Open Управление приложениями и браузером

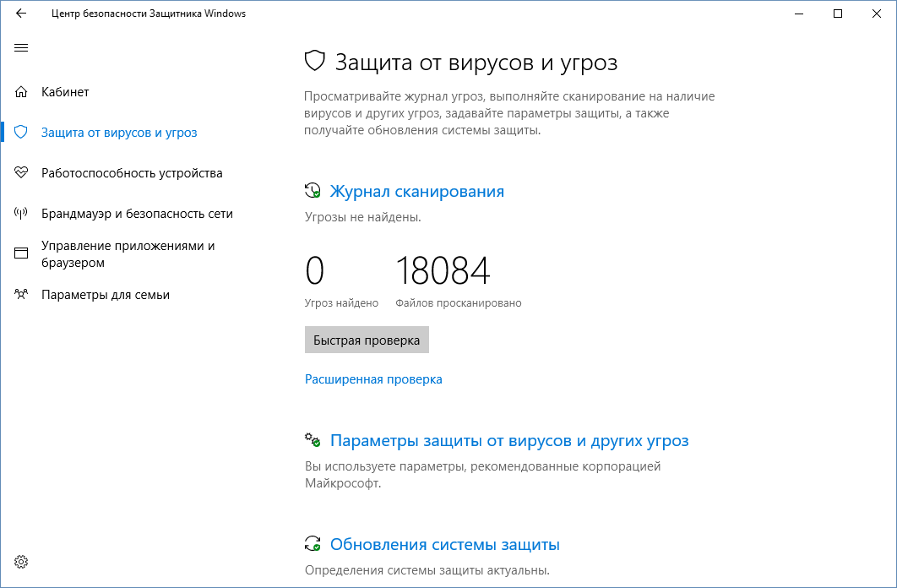[128, 254]
